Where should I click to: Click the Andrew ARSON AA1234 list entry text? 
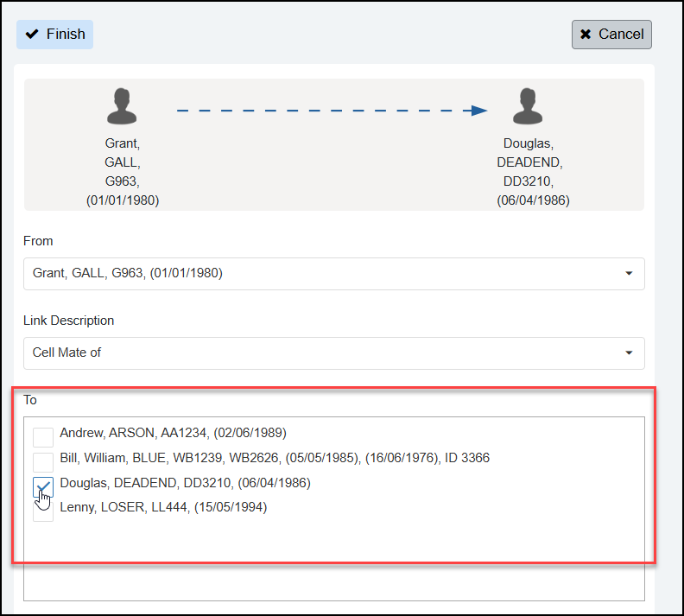[173, 433]
